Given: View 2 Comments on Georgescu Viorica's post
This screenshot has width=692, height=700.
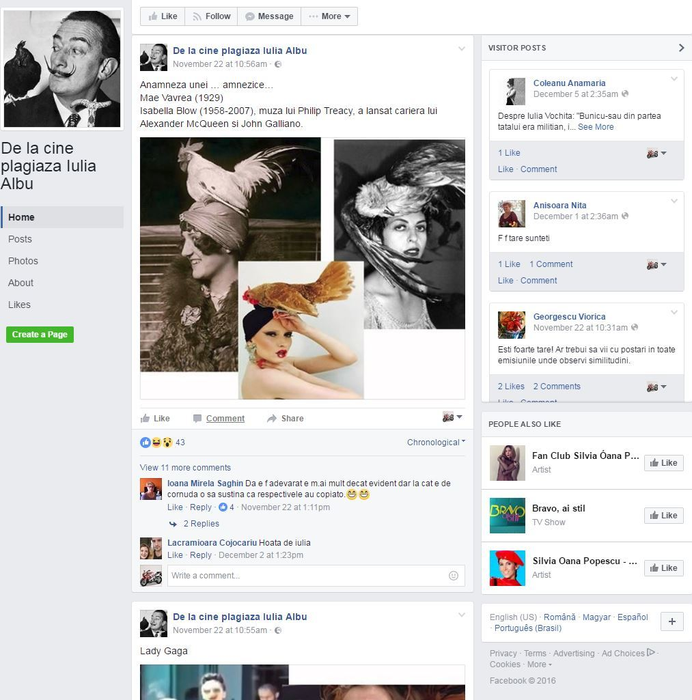Looking at the screenshot, I should 557,387.
